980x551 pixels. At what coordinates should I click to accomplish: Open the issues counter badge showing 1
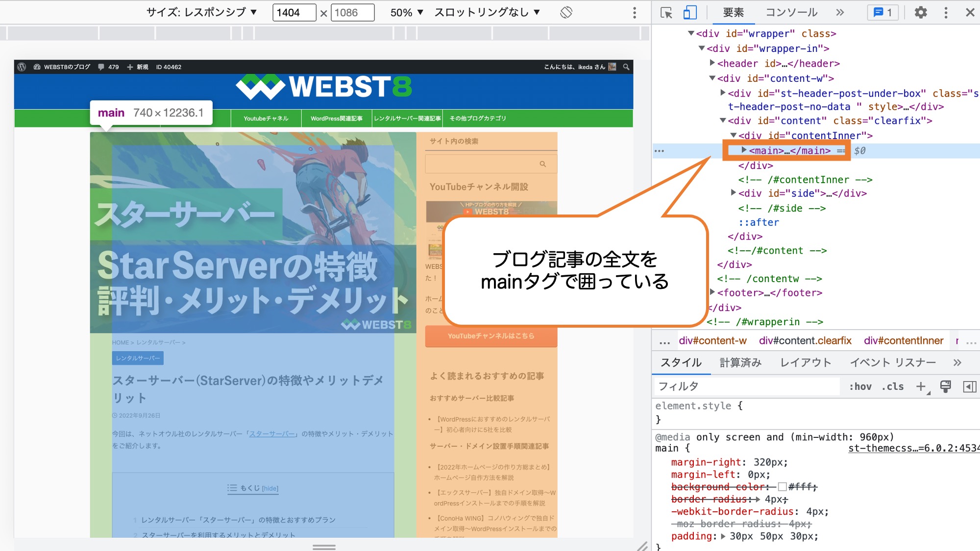[883, 13]
